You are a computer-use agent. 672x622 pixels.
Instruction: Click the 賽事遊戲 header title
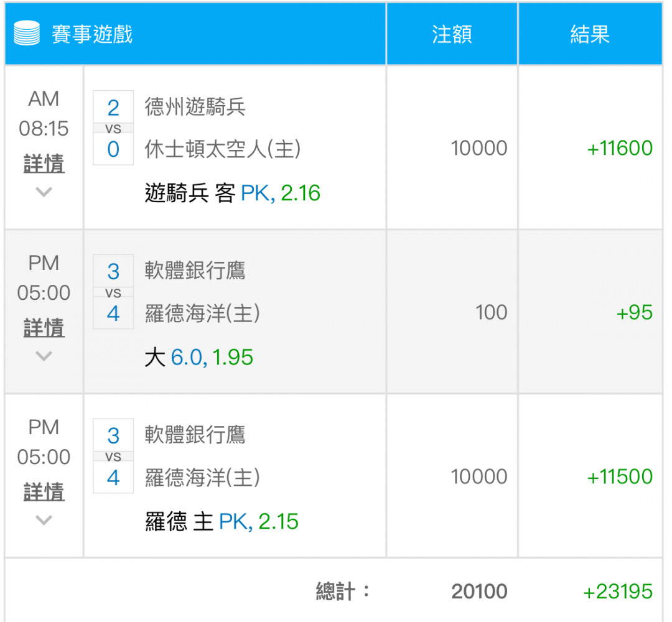[x=92, y=34]
